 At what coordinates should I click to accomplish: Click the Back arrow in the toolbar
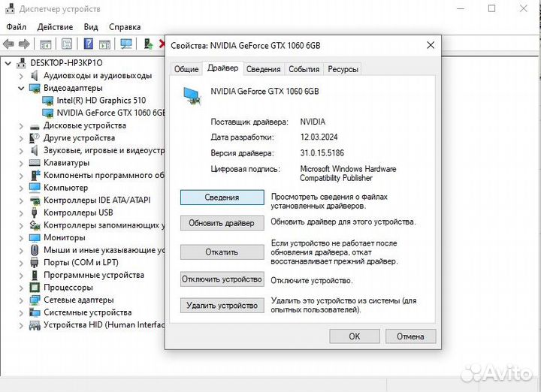tap(8, 44)
